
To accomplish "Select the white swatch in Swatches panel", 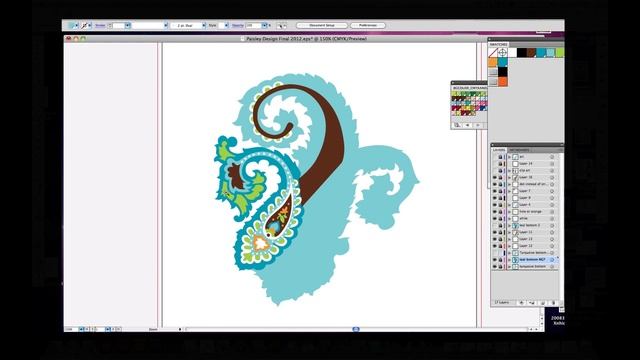I will [x=512, y=52].
